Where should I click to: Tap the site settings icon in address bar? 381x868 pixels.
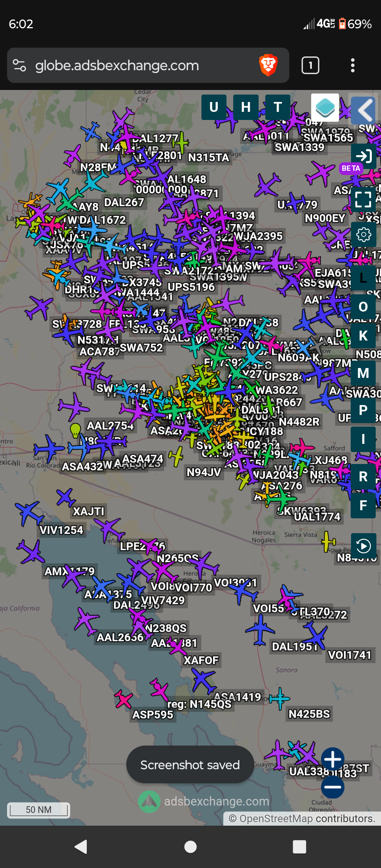19,65
